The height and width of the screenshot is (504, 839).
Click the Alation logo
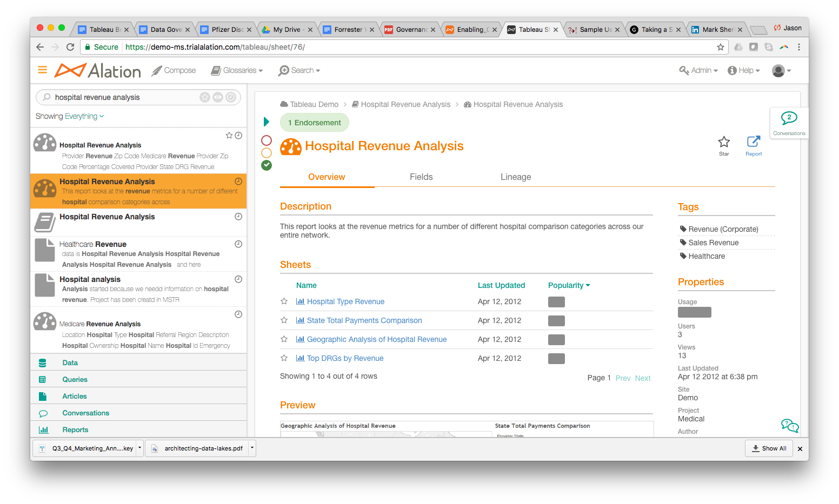[x=97, y=70]
